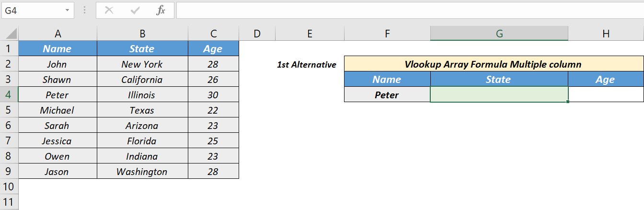Select the Name header cell in column A

point(57,48)
